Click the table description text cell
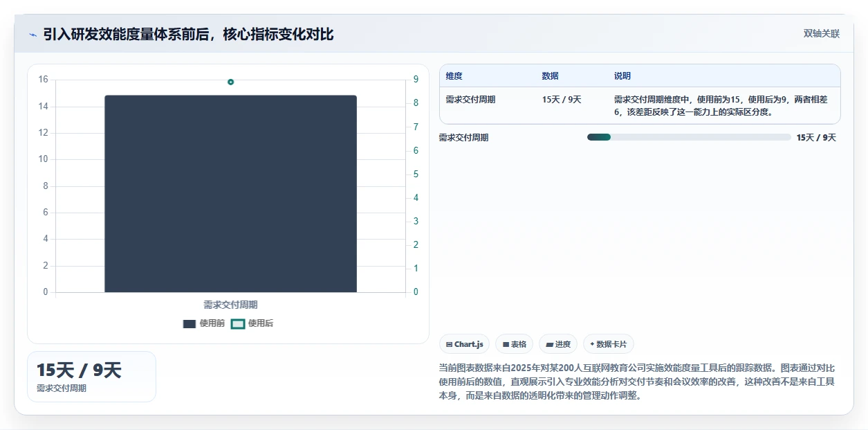 [721, 105]
